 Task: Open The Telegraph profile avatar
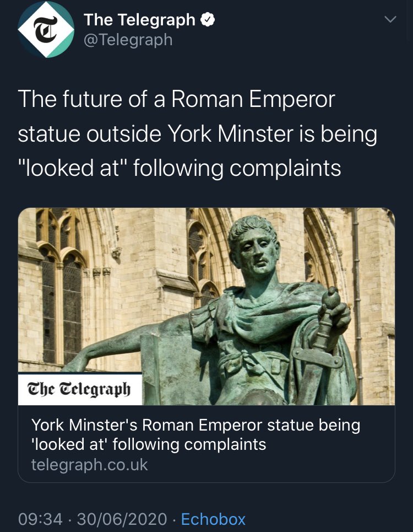click(46, 29)
